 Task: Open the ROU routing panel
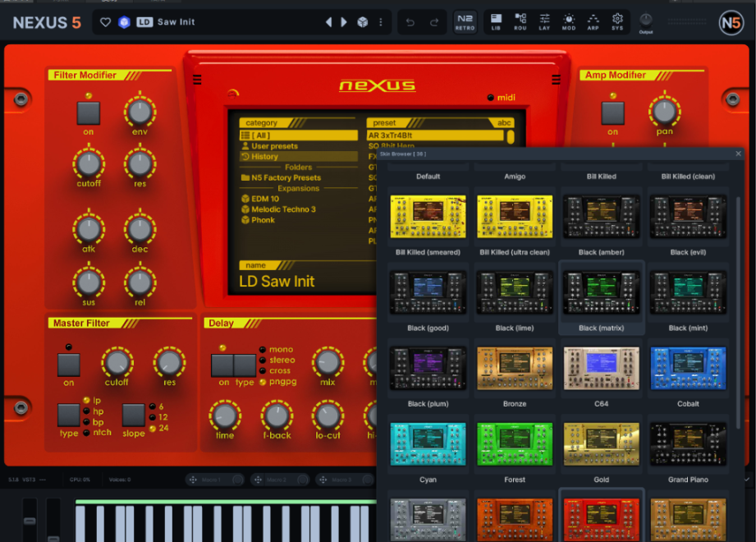point(520,22)
